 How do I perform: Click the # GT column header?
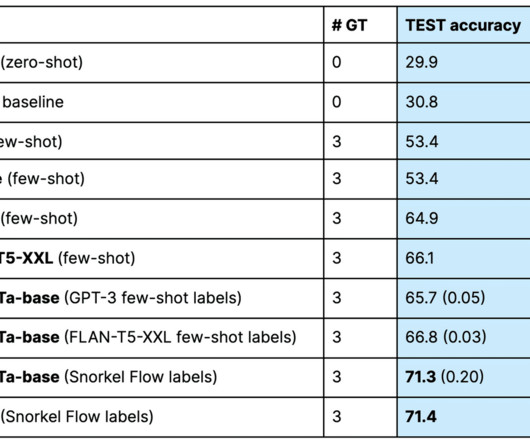point(349,26)
